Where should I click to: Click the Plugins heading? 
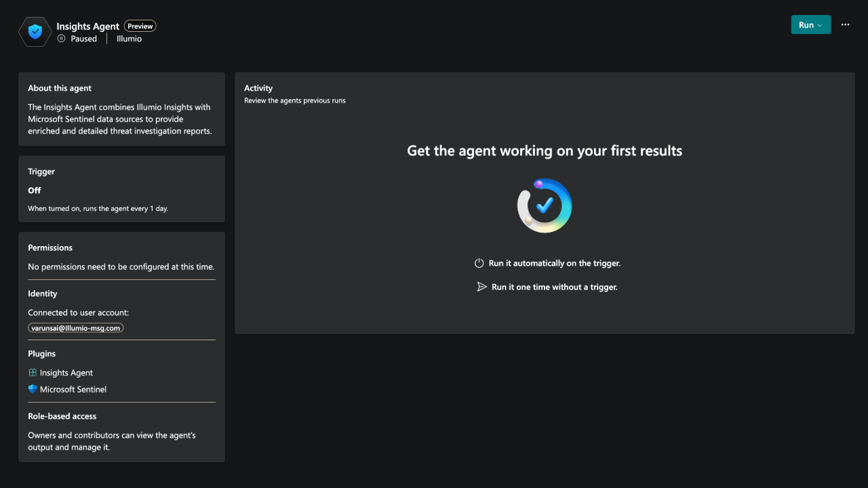[x=42, y=354]
